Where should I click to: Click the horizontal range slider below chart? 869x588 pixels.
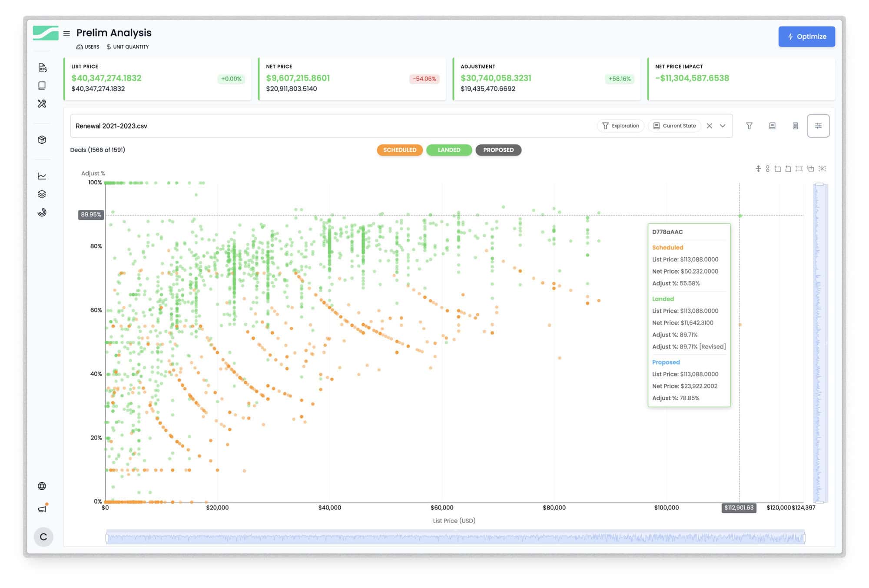coord(455,537)
